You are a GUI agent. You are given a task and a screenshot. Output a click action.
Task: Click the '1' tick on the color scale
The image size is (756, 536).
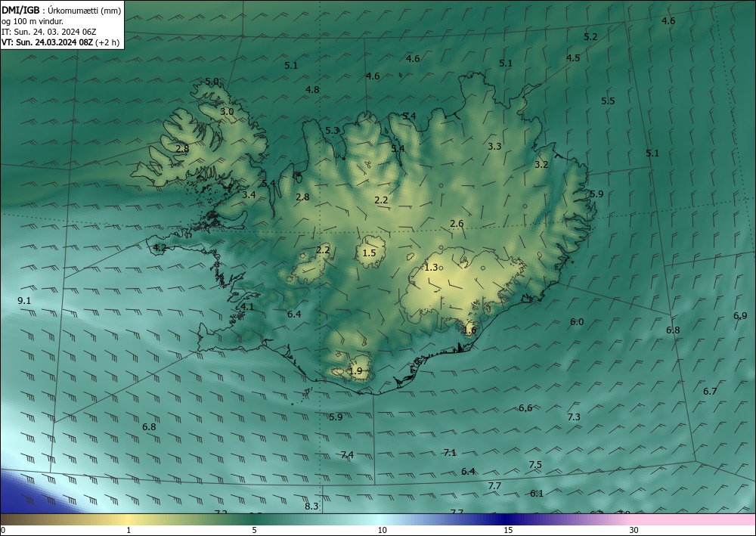coord(129,530)
